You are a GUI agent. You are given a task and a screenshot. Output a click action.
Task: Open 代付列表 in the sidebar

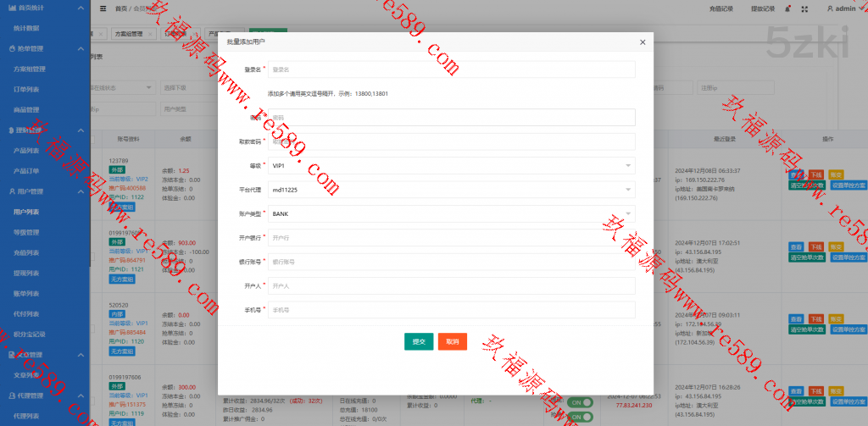pyautogui.click(x=26, y=313)
